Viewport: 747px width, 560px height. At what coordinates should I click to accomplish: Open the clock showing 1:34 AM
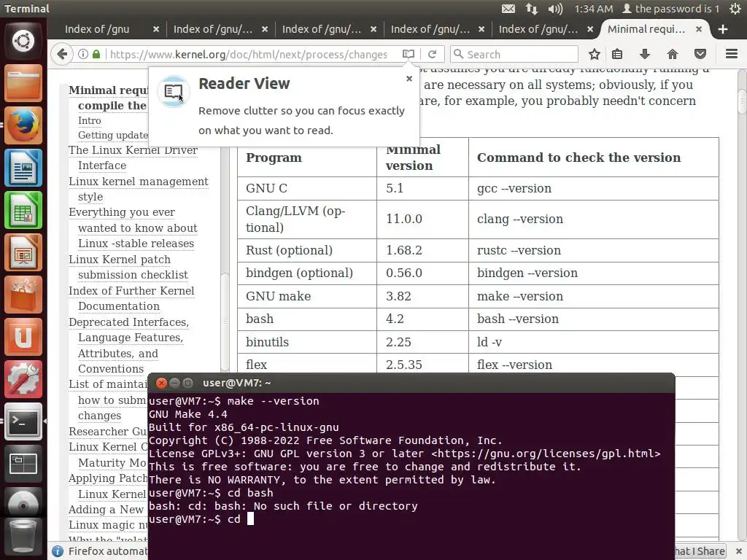594,9
